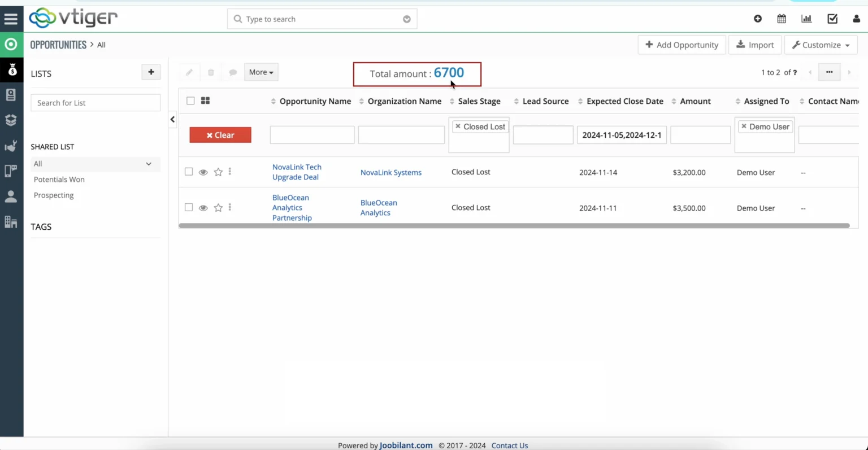Click the Add Opportunity button

point(682,45)
